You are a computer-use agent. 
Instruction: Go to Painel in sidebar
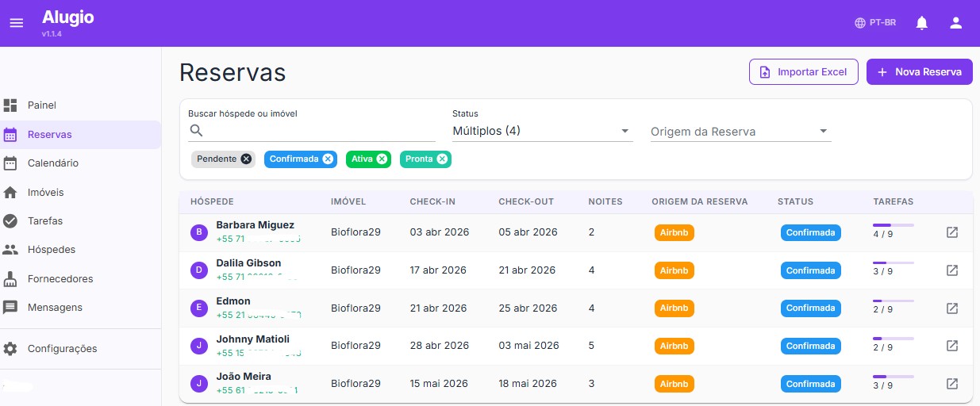[81, 105]
